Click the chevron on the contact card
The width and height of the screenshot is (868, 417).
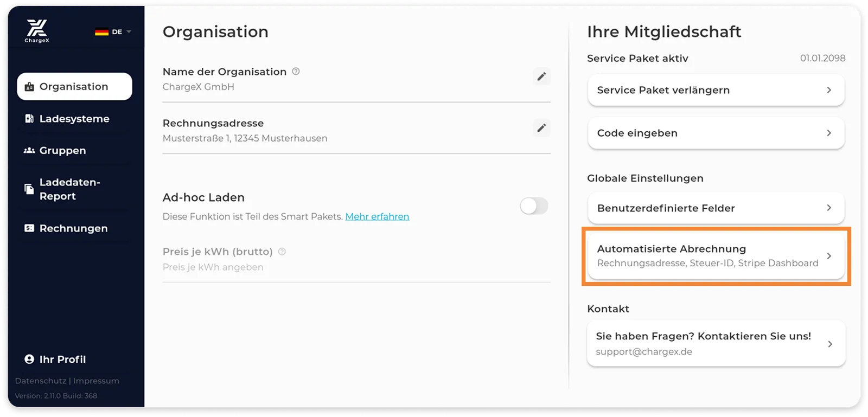coord(830,344)
